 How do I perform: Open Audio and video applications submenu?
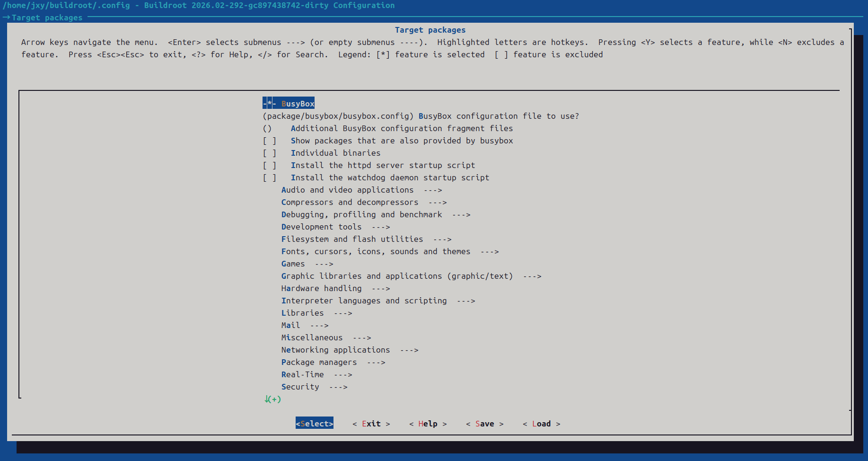[347, 190]
